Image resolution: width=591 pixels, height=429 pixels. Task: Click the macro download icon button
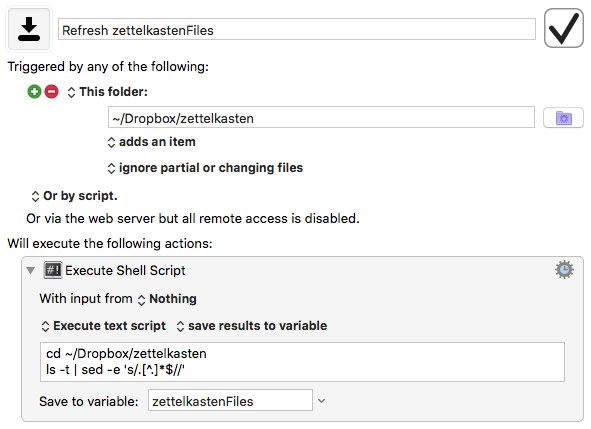click(29, 29)
